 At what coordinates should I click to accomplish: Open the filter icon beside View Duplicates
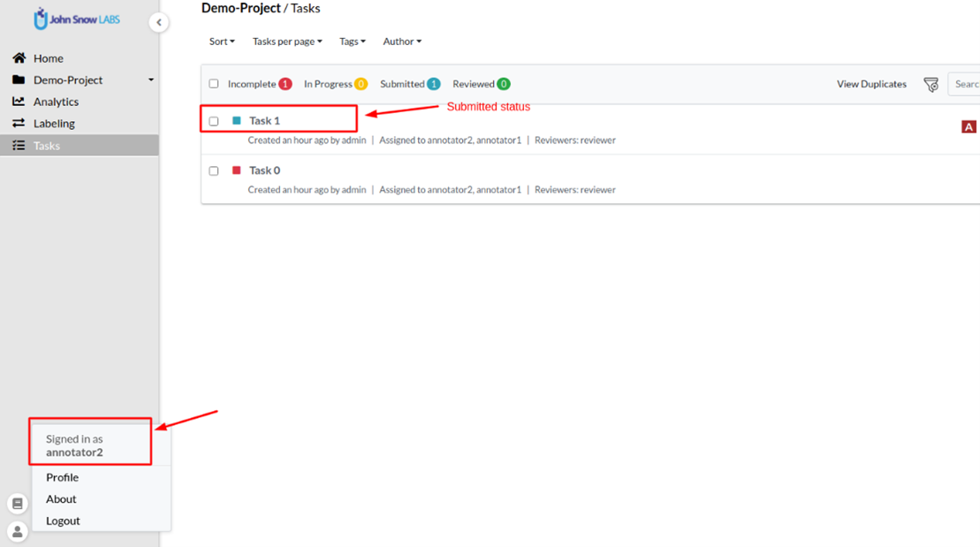931,85
